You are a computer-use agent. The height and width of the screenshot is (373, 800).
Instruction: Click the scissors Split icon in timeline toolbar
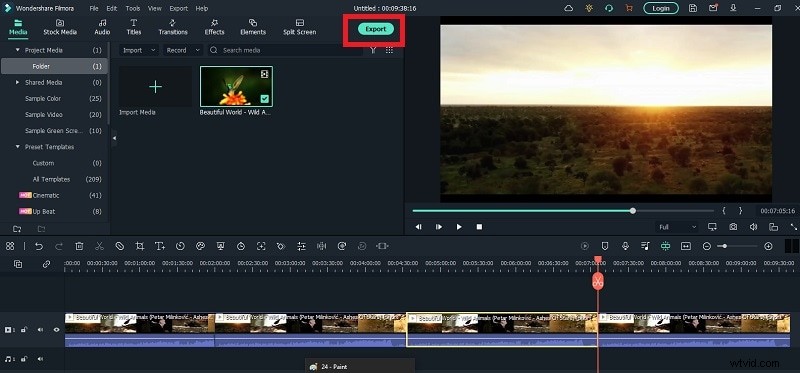(99, 246)
